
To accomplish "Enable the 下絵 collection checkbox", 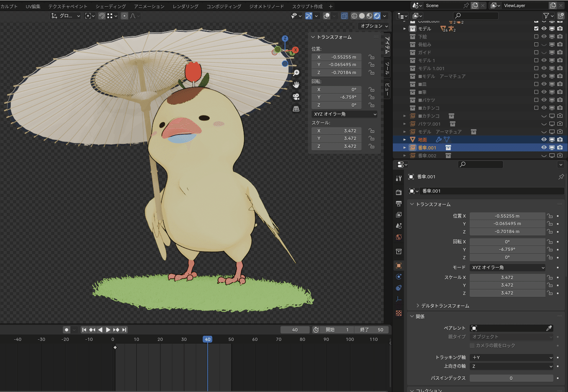I will (536, 36).
